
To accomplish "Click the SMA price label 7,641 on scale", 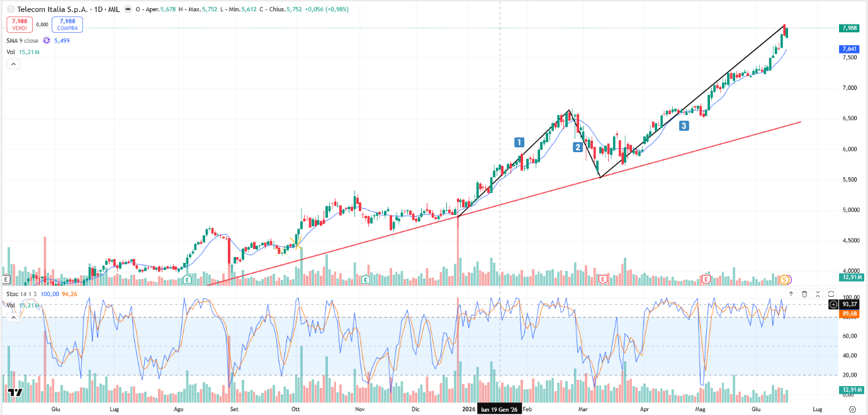I will point(850,49).
